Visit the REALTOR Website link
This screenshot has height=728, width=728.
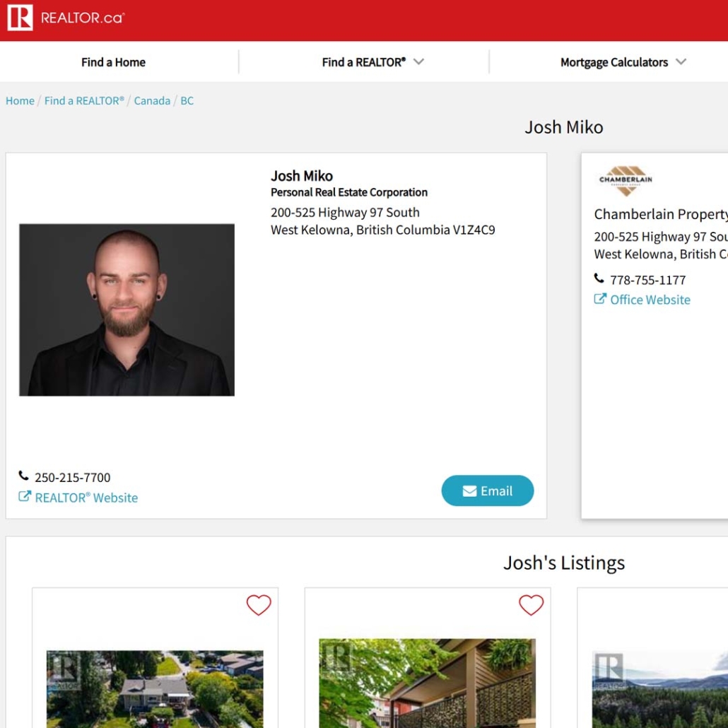coord(86,498)
